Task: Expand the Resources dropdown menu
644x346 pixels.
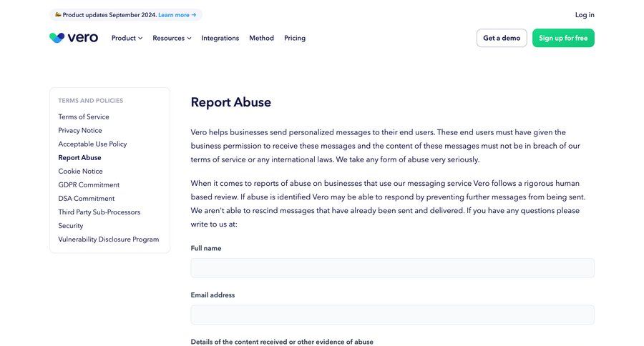Action: tap(172, 38)
